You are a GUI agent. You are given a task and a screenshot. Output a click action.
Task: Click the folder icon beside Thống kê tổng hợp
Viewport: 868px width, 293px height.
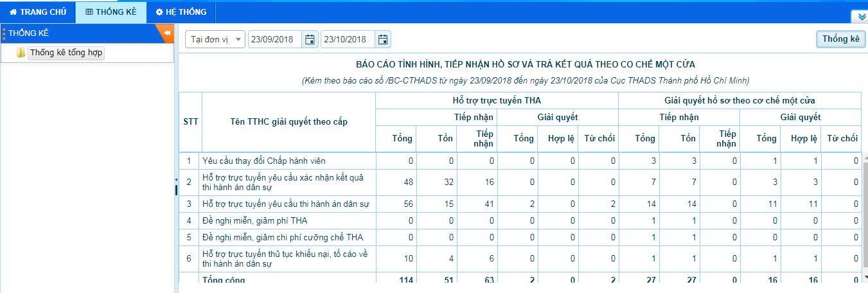(21, 53)
